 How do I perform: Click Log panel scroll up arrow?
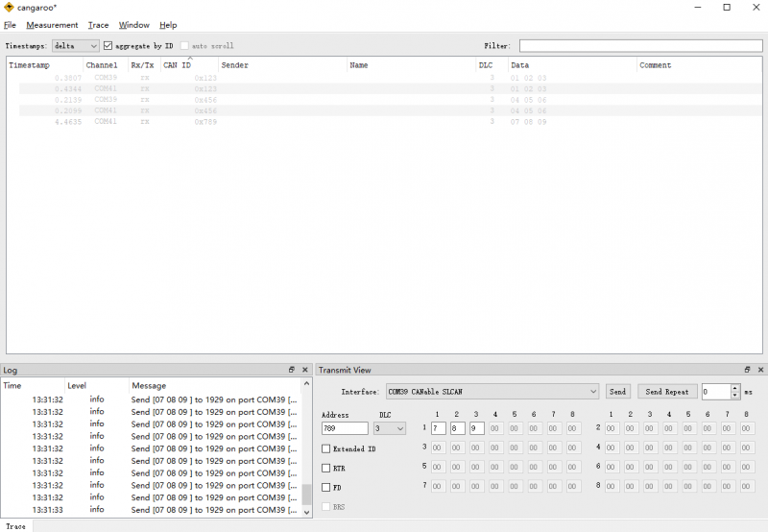[306, 383]
